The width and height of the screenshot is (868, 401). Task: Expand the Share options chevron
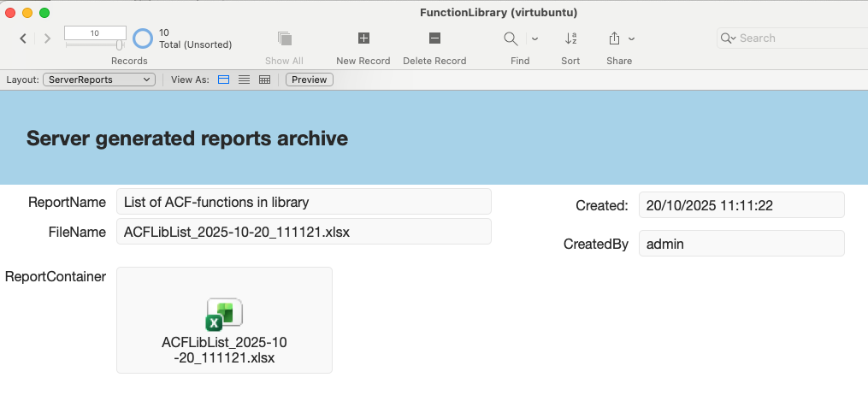tap(632, 38)
